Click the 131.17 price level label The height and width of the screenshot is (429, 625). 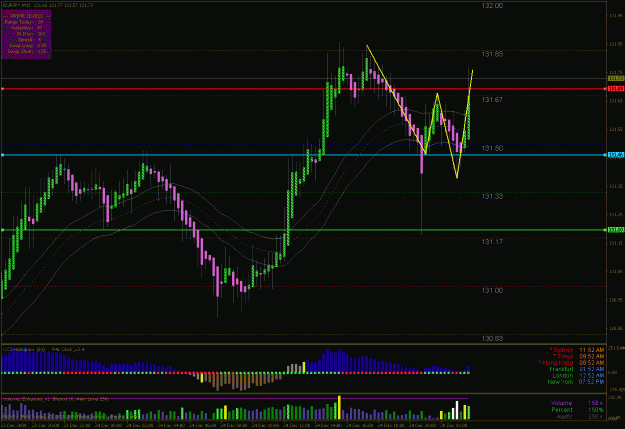pos(492,242)
